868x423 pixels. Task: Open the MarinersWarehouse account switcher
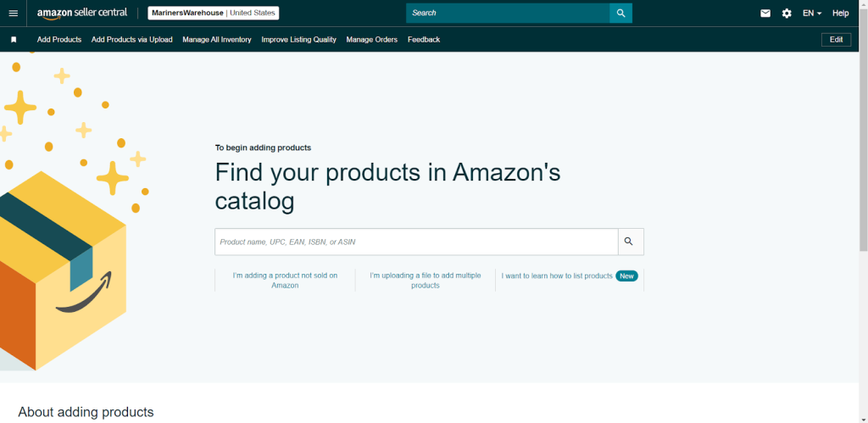click(213, 14)
